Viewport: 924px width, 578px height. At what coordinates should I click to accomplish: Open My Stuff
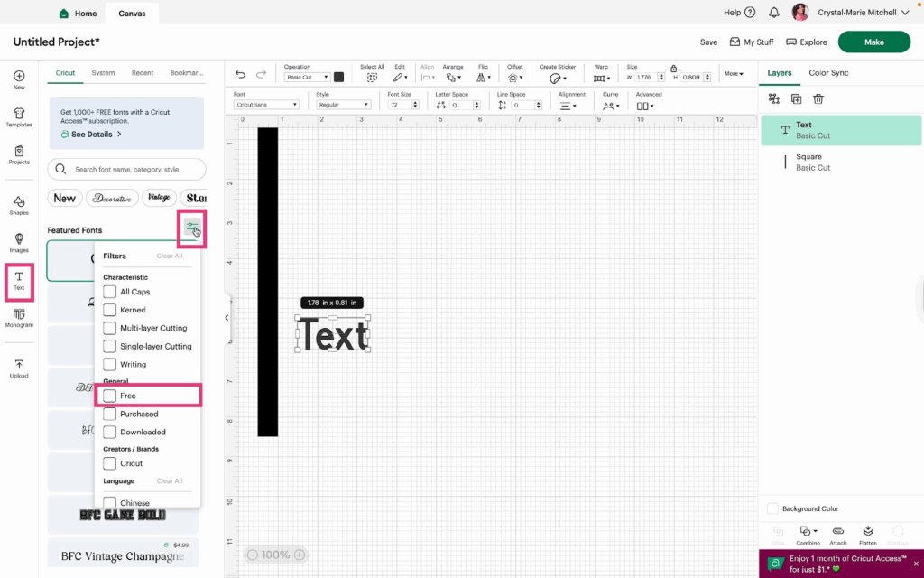coord(752,42)
